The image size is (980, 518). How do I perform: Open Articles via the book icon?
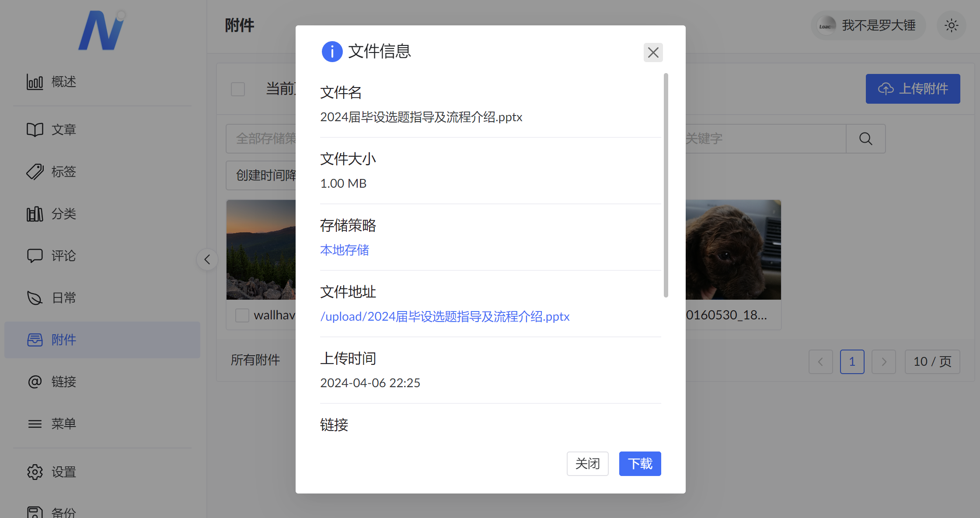[x=35, y=129]
